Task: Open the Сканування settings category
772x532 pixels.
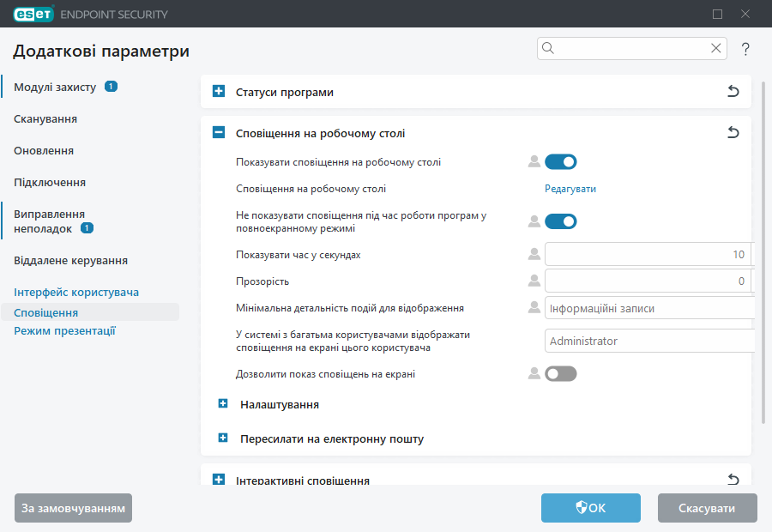Action: 45,119
